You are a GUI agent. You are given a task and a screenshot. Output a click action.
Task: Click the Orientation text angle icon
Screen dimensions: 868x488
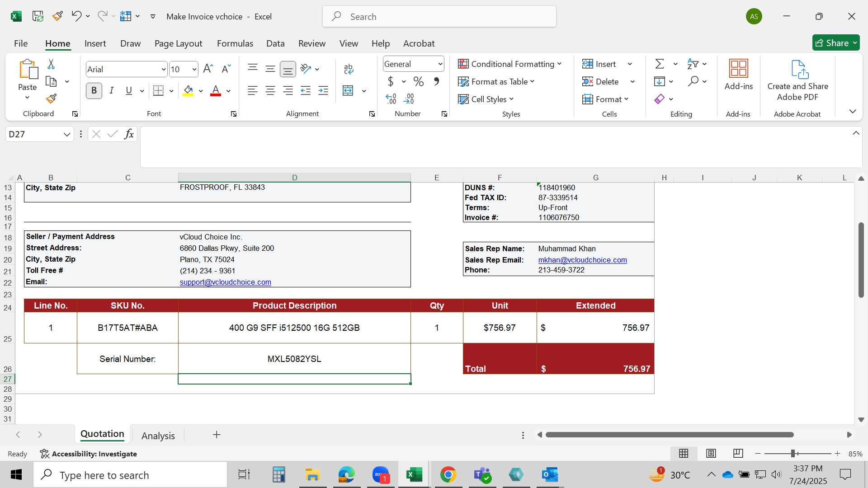coord(306,69)
